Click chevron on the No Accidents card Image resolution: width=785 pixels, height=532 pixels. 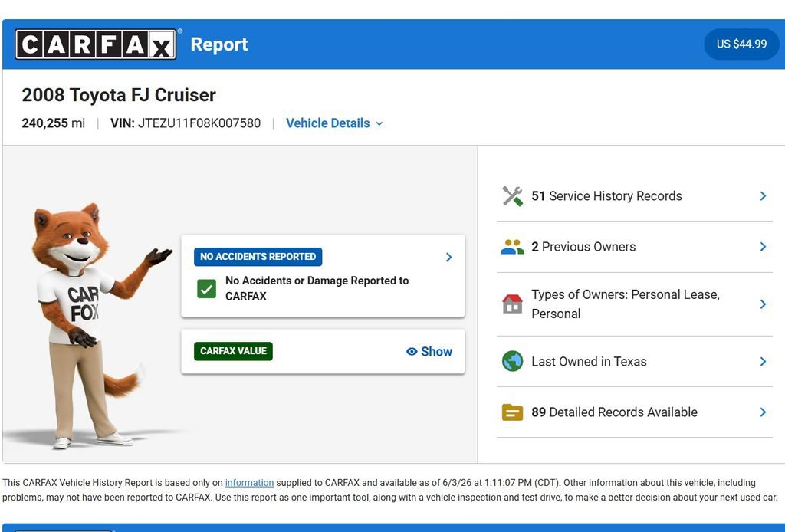tap(449, 258)
